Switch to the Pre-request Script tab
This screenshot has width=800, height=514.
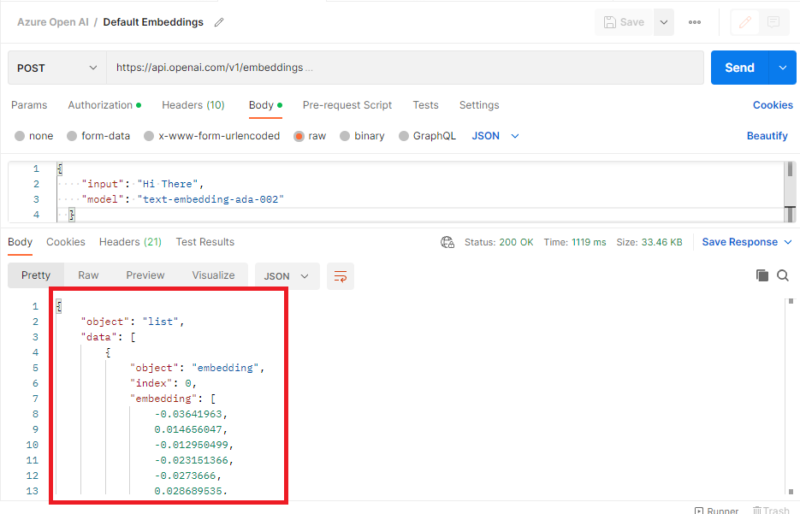click(347, 105)
